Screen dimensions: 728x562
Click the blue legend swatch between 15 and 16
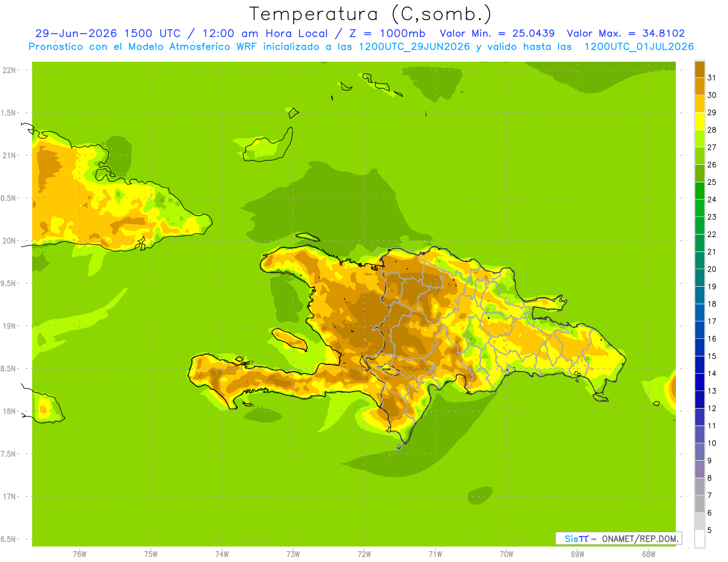[699, 347]
